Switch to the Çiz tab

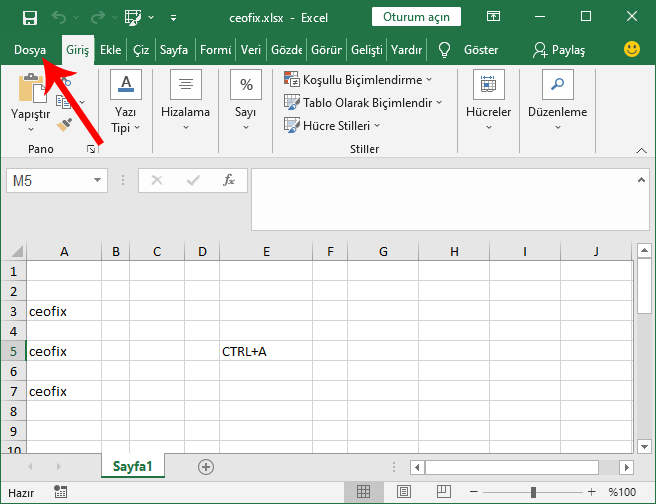click(141, 50)
